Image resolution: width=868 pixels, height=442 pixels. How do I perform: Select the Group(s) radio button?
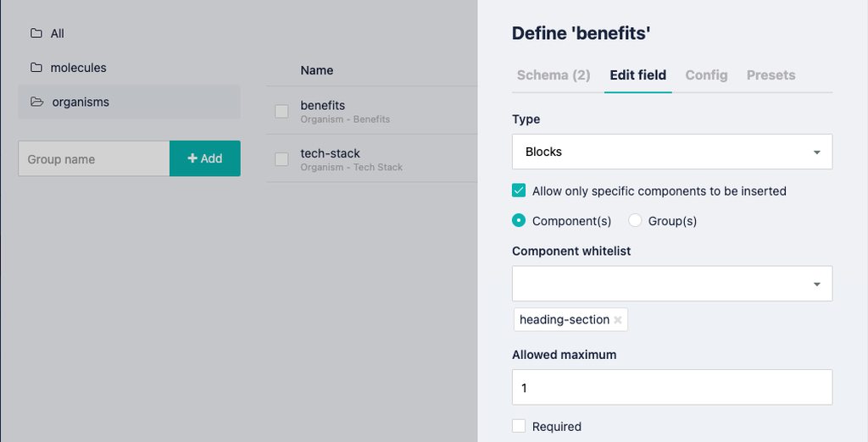tap(635, 221)
